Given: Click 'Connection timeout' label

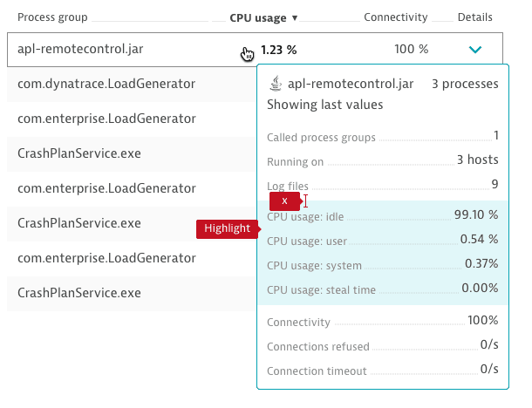Looking at the screenshot, I should [x=317, y=371].
